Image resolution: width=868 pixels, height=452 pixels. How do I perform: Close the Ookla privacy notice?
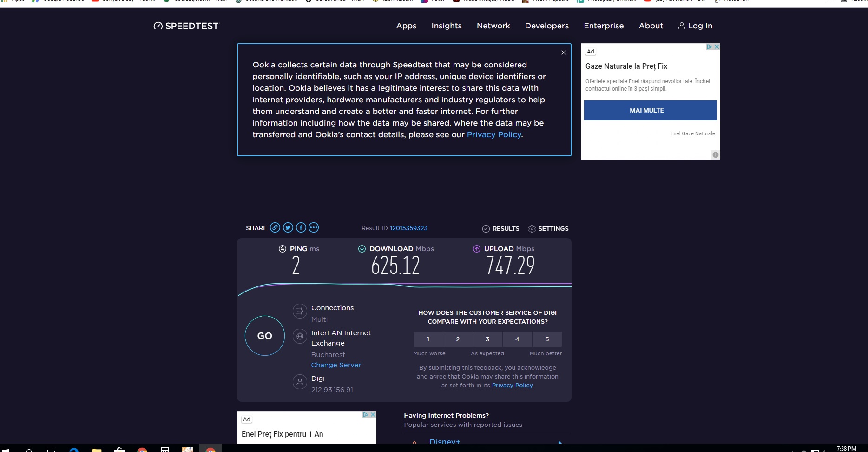click(x=563, y=53)
